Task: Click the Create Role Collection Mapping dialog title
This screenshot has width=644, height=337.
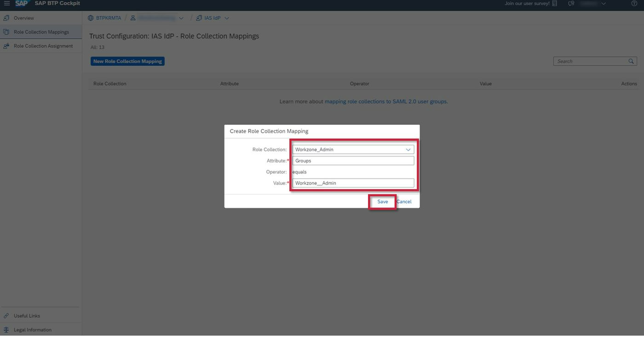Action: [269, 132]
